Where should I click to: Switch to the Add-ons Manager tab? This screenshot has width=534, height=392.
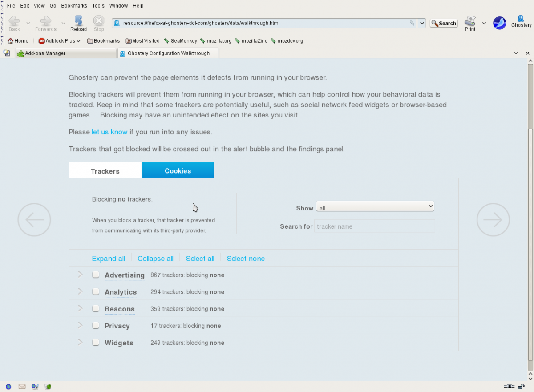pos(65,53)
